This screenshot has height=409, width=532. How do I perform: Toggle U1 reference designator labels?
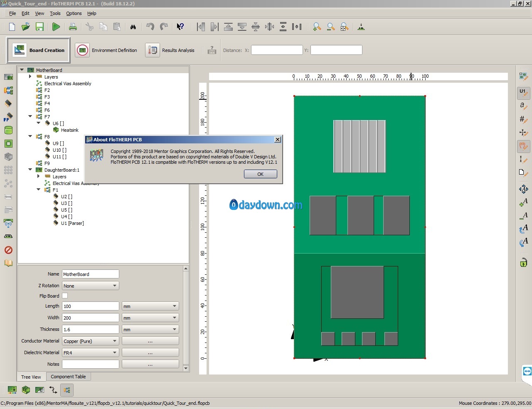[x=523, y=92]
